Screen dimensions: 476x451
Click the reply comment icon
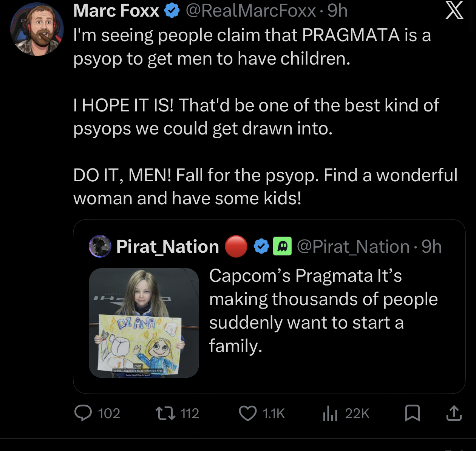[x=83, y=413]
